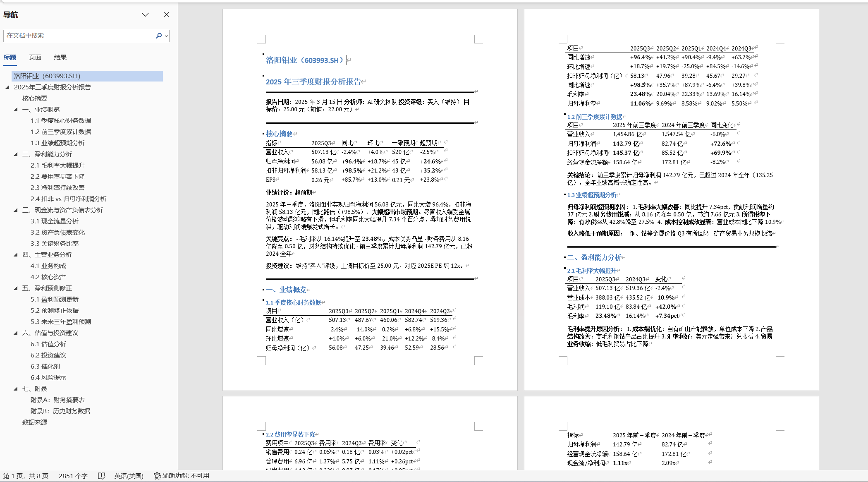Jump to 1.1 季度核心财务数据 in navigation pane
This screenshot has width=868, height=482.
[x=61, y=120]
